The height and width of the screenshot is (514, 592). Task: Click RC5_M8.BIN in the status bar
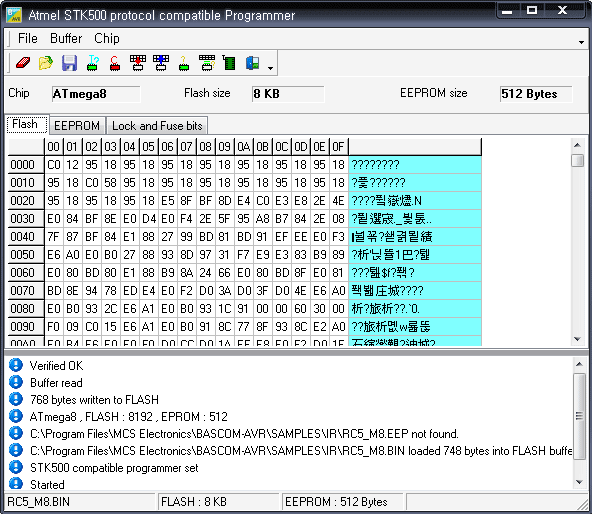point(39,502)
